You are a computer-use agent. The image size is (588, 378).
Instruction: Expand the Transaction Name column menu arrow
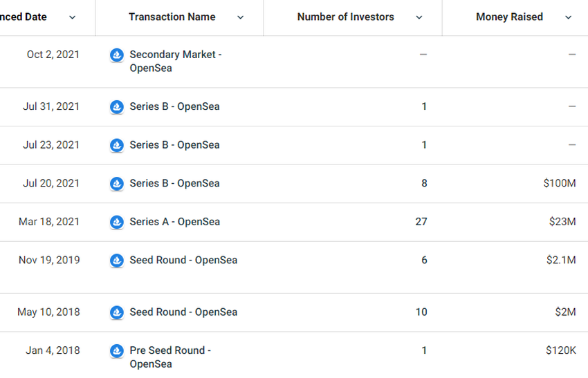[x=240, y=17]
